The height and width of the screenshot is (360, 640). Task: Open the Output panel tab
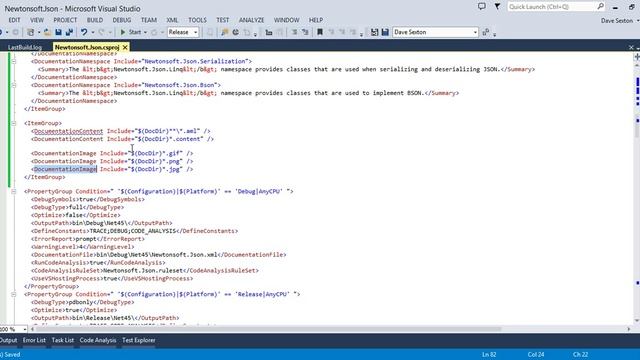point(8,340)
